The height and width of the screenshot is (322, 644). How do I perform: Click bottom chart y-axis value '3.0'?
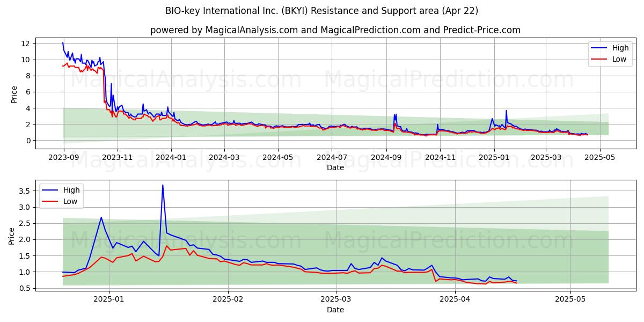(x=26, y=207)
